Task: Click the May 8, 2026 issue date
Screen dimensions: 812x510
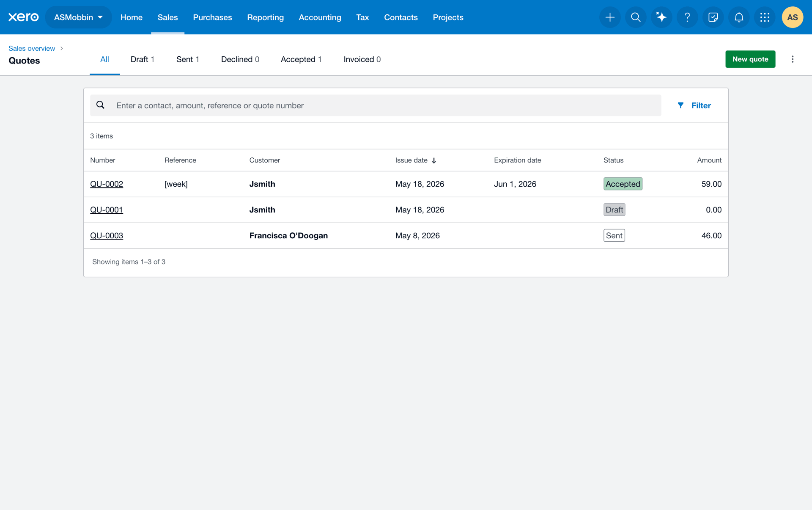Action: [417, 236]
